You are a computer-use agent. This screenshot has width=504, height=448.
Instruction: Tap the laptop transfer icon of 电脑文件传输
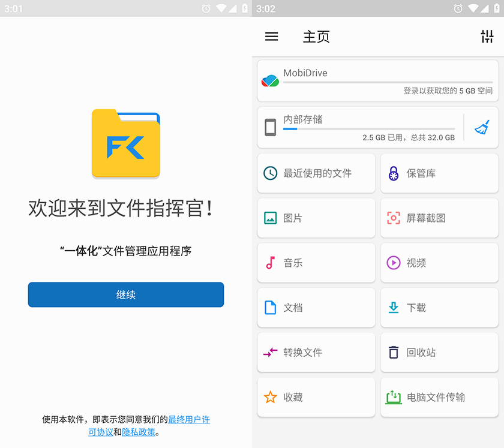394,397
